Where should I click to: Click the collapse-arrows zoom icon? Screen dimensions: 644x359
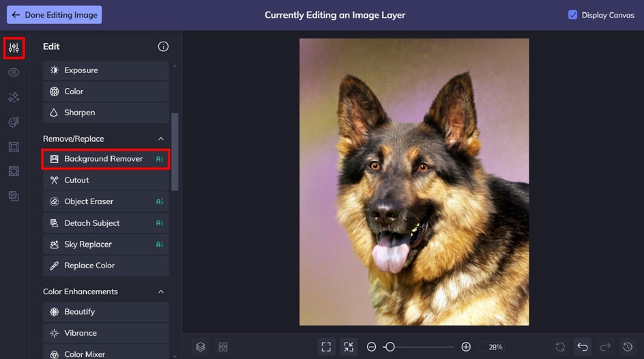click(x=349, y=347)
